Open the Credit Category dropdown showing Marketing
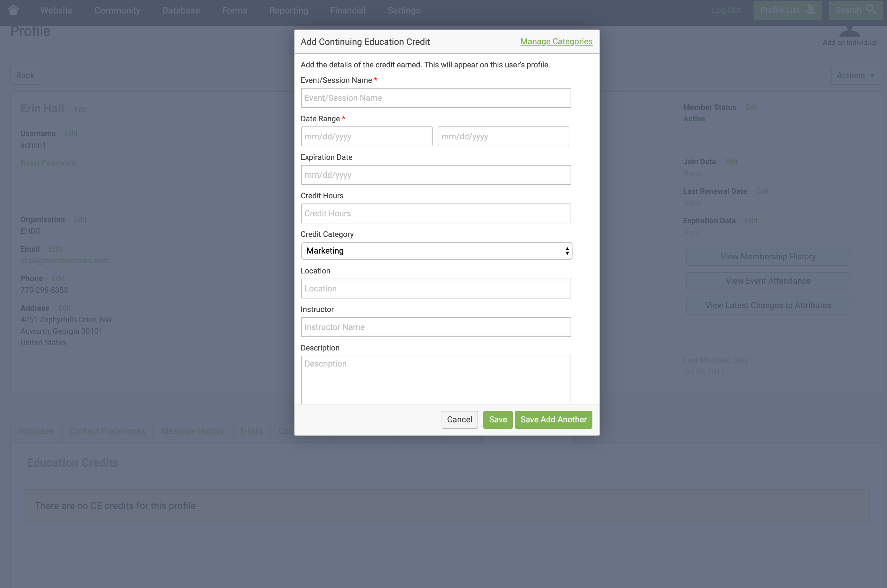 coord(436,251)
